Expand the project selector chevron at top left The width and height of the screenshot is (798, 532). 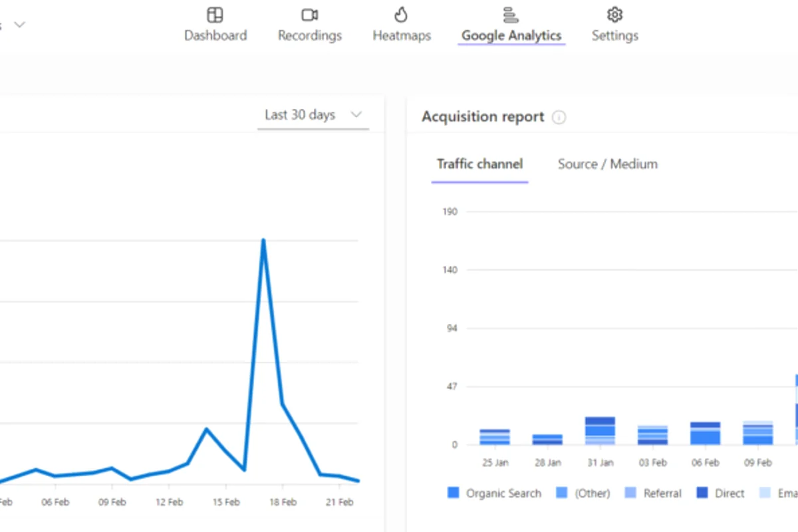[x=19, y=25]
